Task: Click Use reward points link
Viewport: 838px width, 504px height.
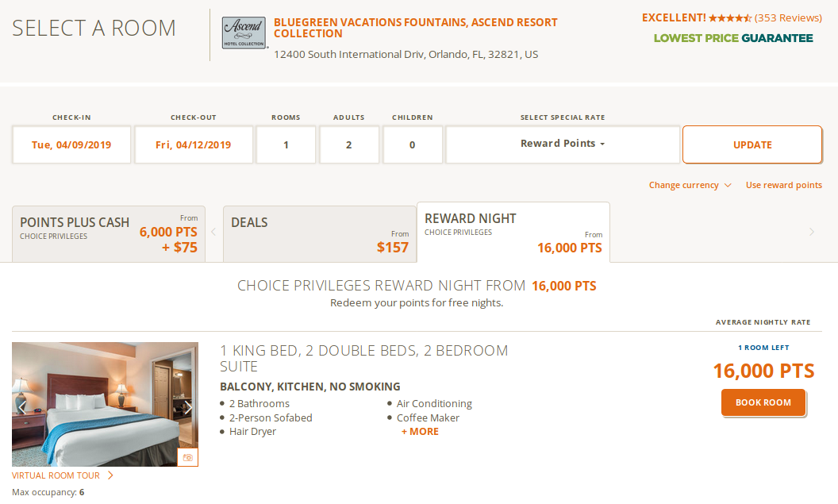Action: click(783, 185)
